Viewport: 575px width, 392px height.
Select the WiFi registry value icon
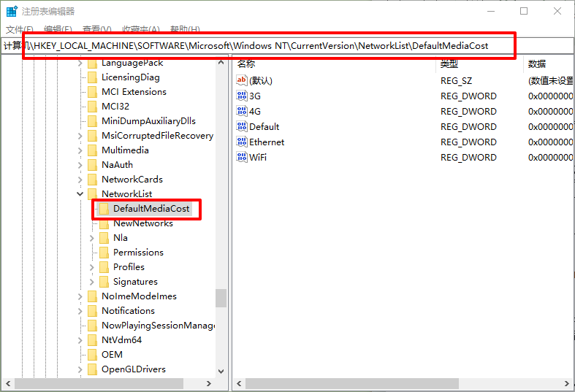coord(242,157)
